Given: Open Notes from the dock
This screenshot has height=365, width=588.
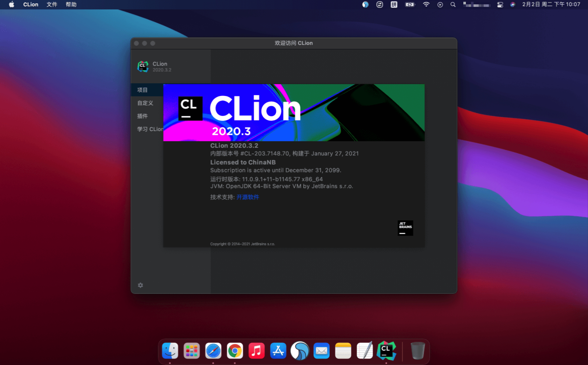Looking at the screenshot, I should (343, 351).
